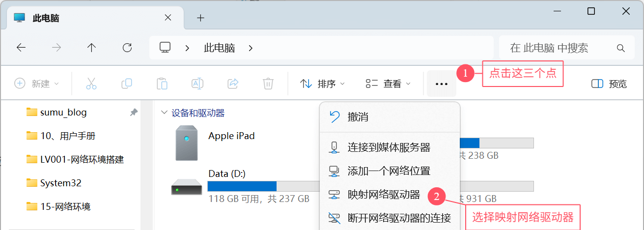The width and height of the screenshot is (644, 230).
Task: Open a new tab with plus button
Action: (x=200, y=18)
